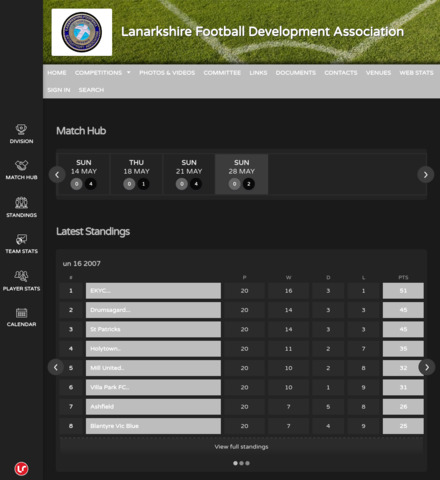Click the red LeagueRepublic logo icon
Image resolution: width=440 pixels, height=480 pixels.
click(21, 469)
